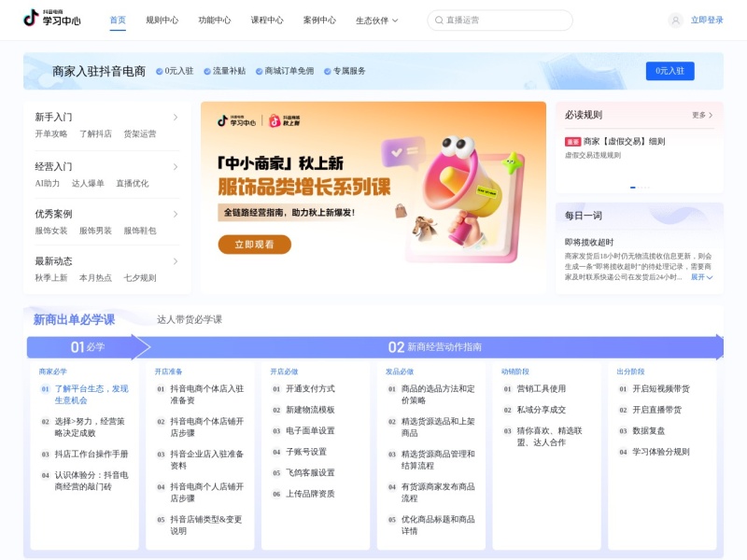Expand the 经营入门 section arrow
747x560 pixels.
tap(176, 167)
